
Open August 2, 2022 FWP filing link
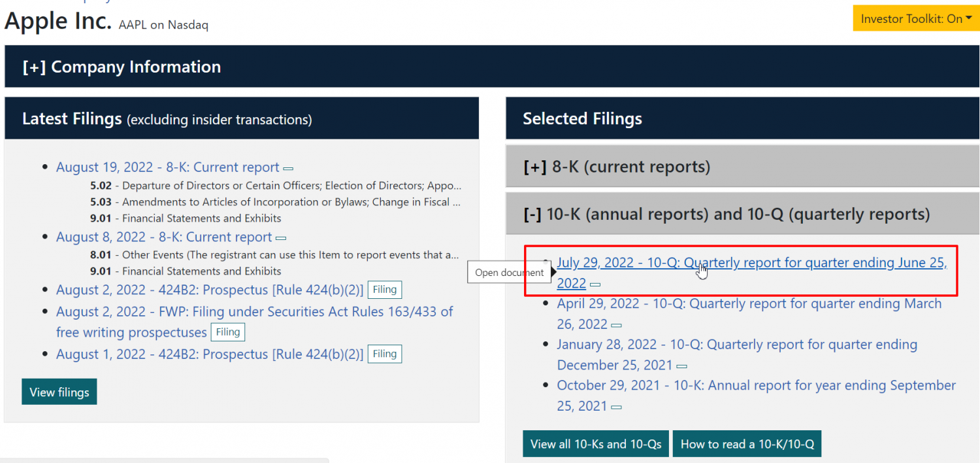(x=254, y=312)
